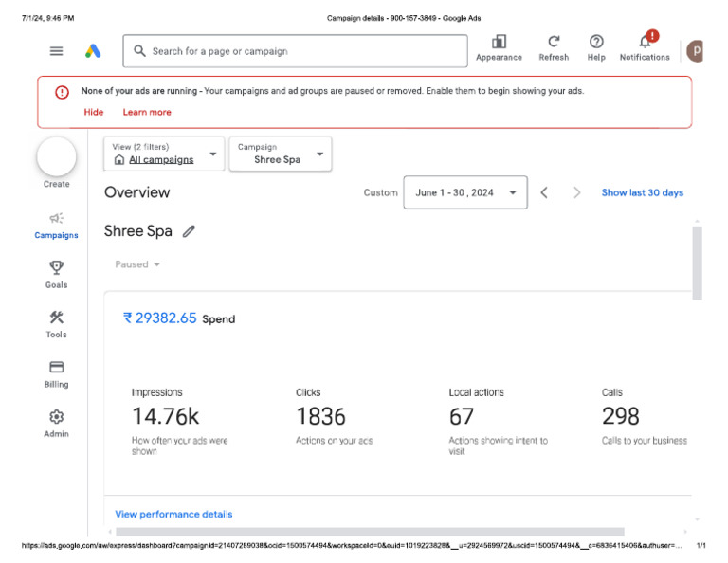728x563 pixels.
Task: Open the Admin gear in sidebar
Action: coord(56,418)
